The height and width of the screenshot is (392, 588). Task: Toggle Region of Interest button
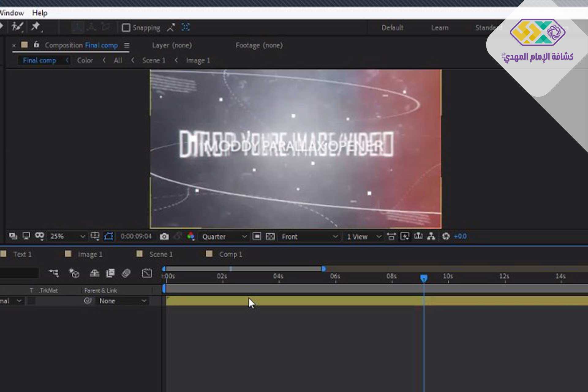pos(257,236)
